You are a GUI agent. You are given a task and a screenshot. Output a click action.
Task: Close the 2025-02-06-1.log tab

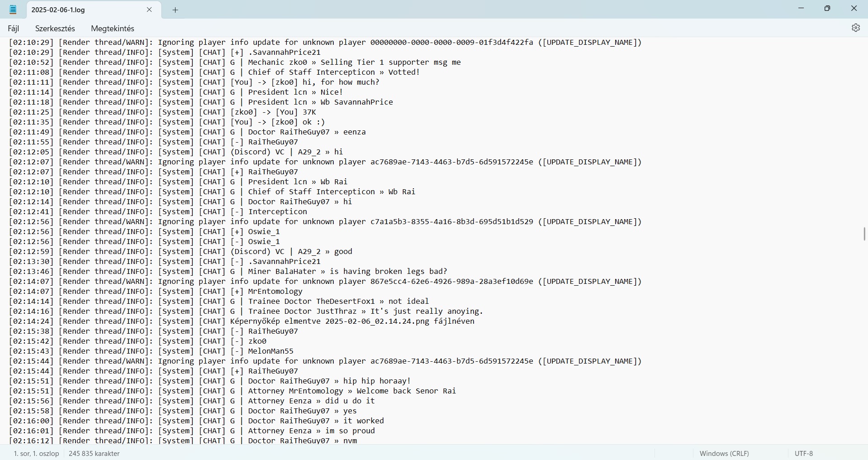tap(149, 10)
